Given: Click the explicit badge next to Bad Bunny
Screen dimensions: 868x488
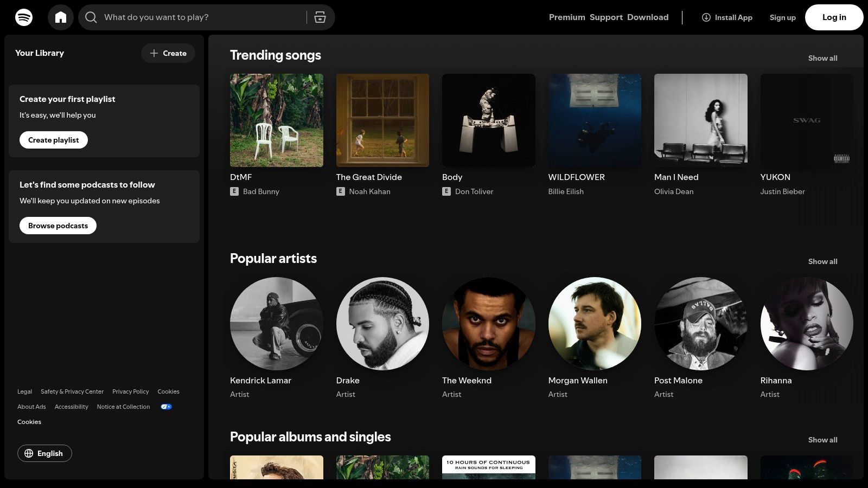Looking at the screenshot, I should (233, 191).
